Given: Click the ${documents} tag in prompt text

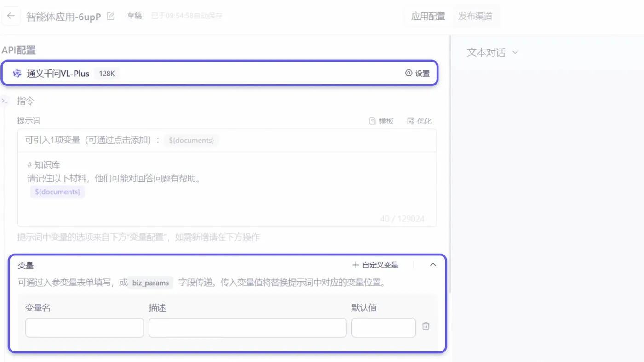Looking at the screenshot, I should 57,192.
